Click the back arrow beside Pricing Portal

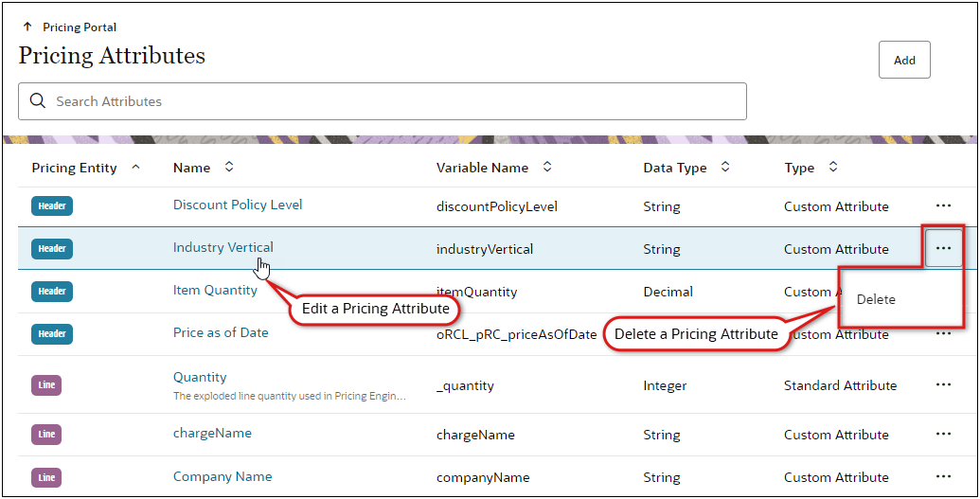coord(27,27)
